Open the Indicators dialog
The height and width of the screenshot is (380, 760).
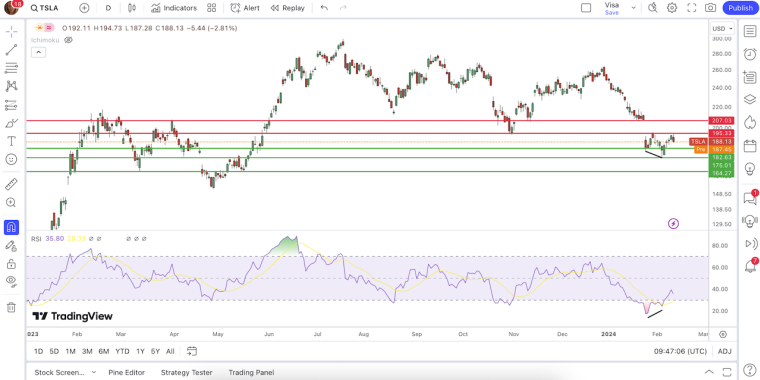tap(174, 8)
